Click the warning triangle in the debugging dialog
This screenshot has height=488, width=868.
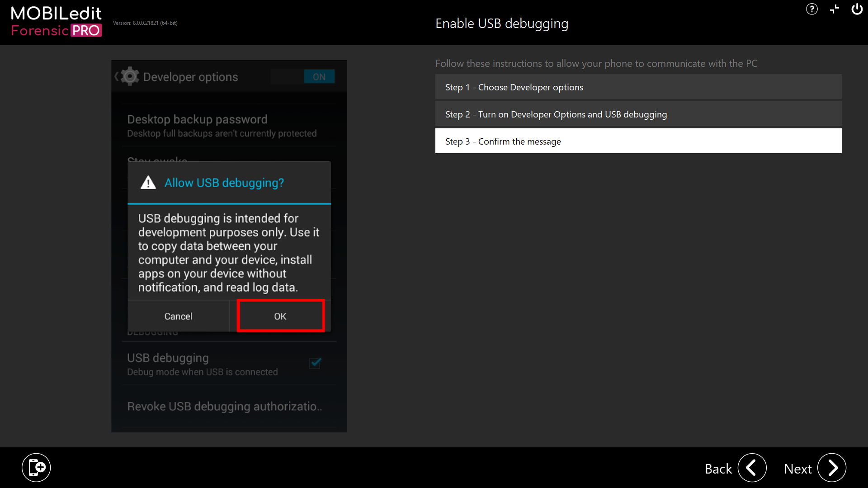(148, 183)
